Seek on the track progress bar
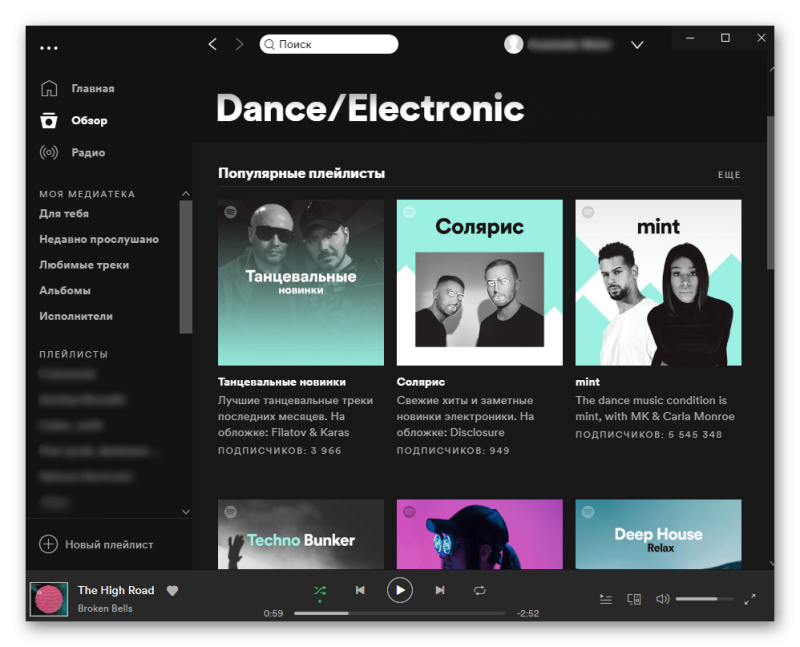Image resolution: width=800 pixels, height=647 pixels. click(x=400, y=613)
